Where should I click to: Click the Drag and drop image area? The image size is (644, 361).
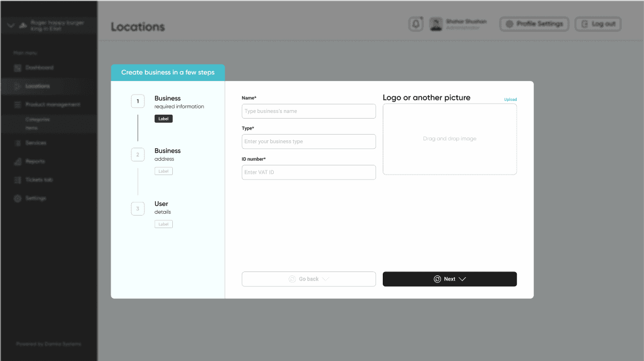[x=449, y=139]
